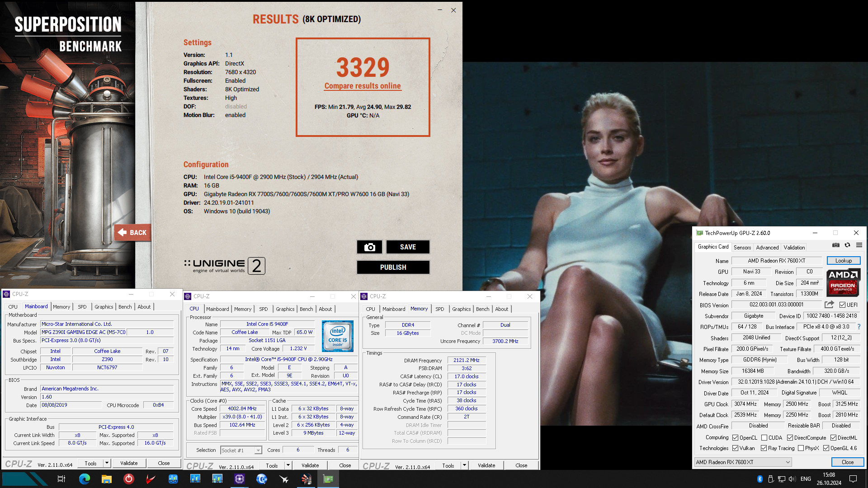
Task: Expand the Tools arrow in CPU-Z CPU window
Action: tap(288, 465)
